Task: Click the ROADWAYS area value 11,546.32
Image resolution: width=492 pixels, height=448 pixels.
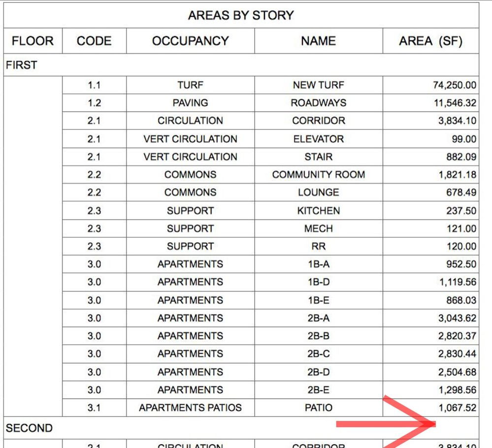Action: pos(455,103)
